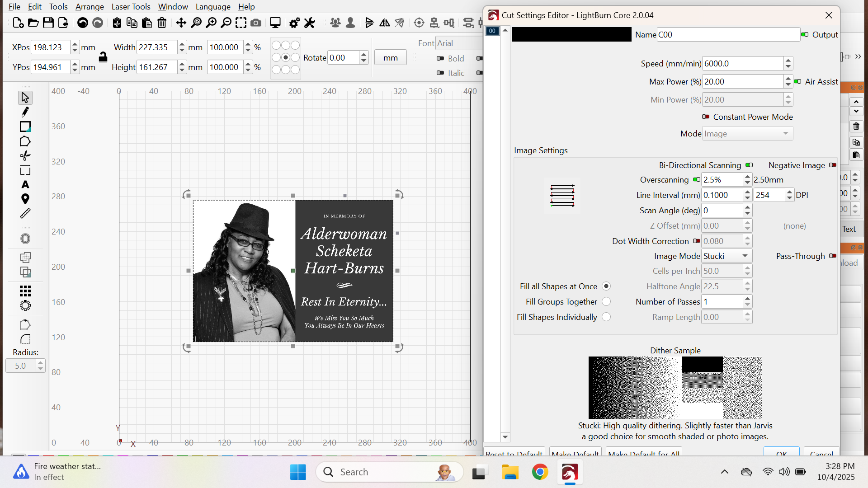Click the Undo toolbar icon
Screen dimensions: 868x488
(x=82, y=23)
